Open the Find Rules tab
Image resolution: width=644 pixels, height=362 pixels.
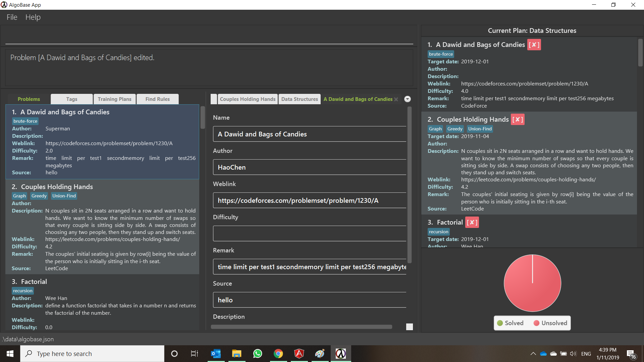point(157,99)
